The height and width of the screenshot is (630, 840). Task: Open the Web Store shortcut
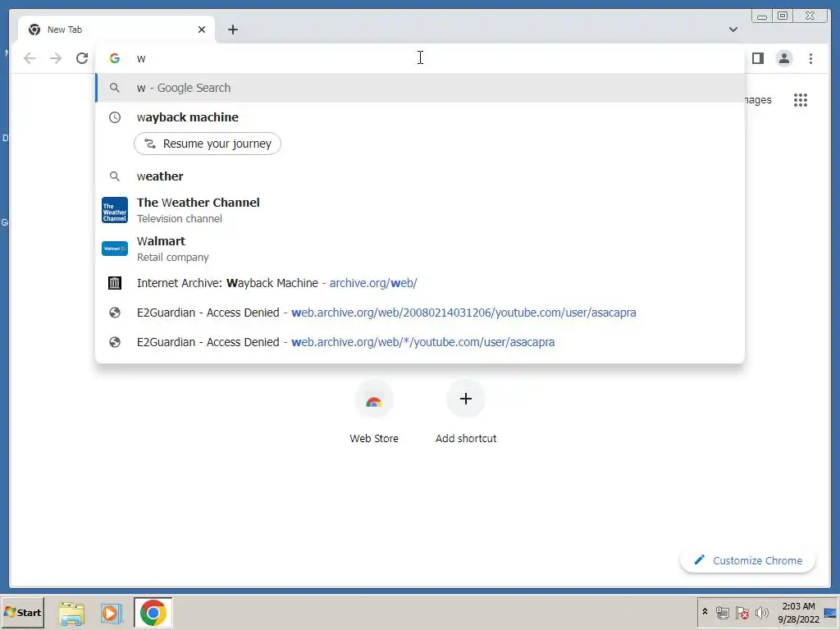pyautogui.click(x=374, y=412)
